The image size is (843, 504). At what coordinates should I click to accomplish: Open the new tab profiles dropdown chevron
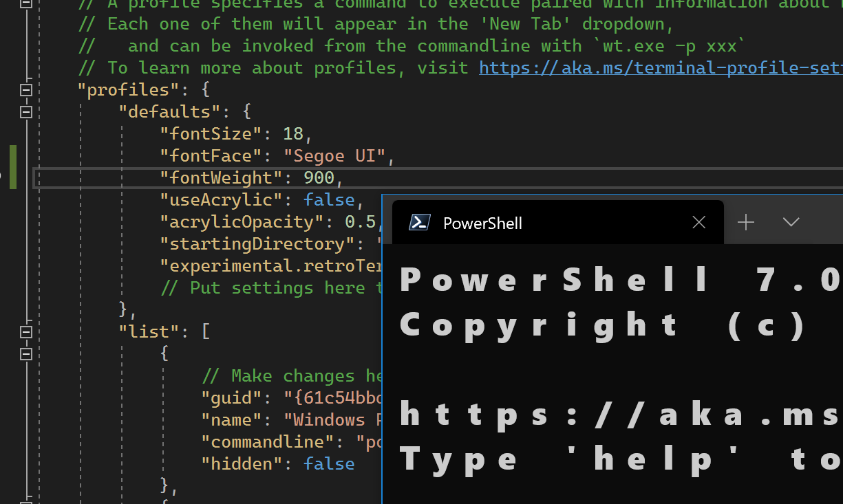click(x=791, y=222)
